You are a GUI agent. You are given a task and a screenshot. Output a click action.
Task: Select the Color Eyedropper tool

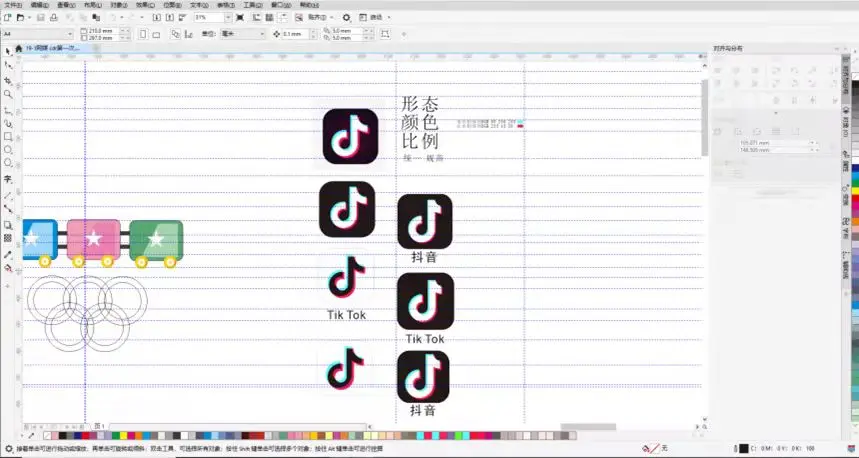tap(8, 255)
